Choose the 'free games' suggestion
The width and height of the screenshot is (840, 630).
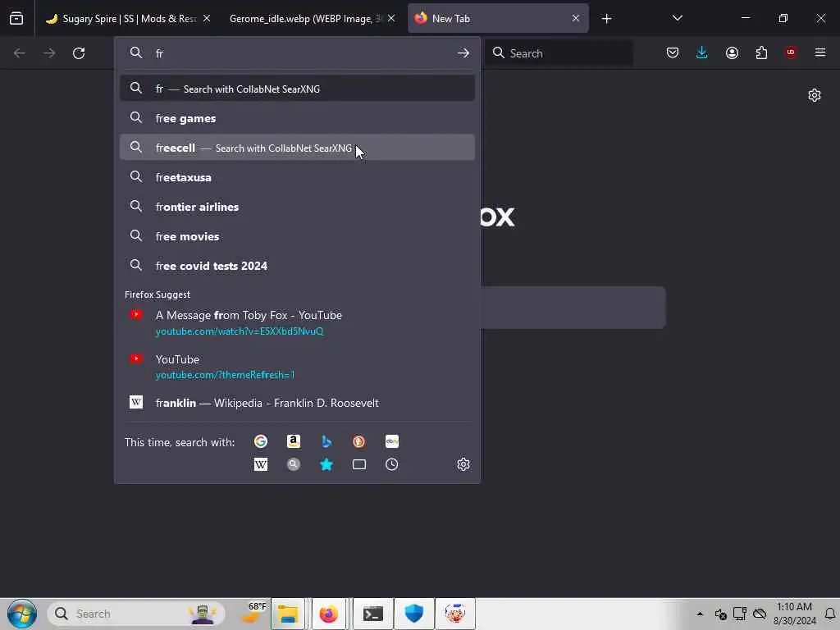click(x=297, y=118)
